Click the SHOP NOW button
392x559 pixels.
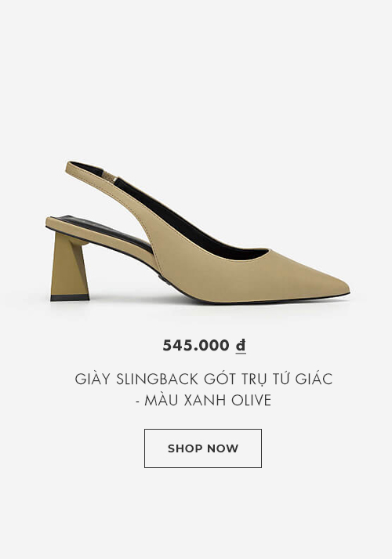pyautogui.click(x=203, y=448)
